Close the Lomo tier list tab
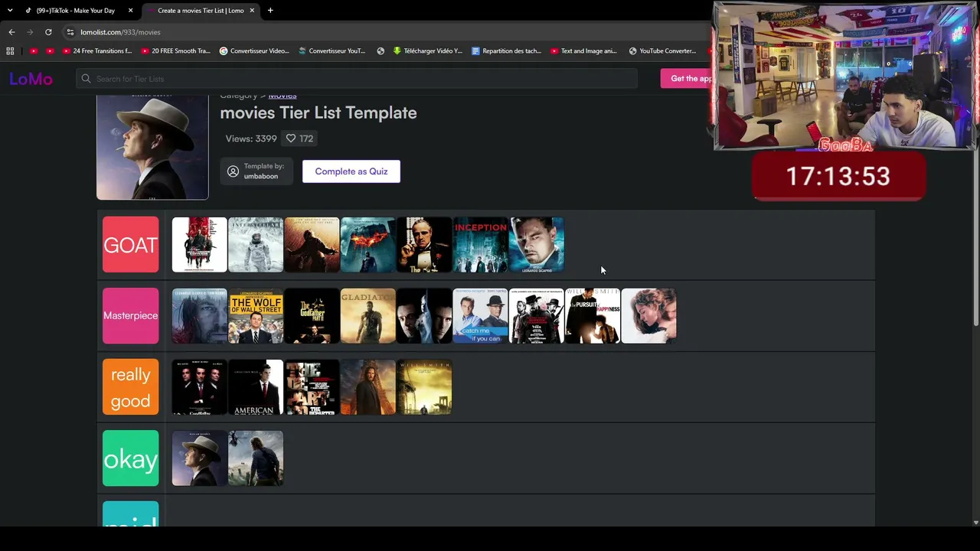The height and width of the screenshot is (551, 980). 251,11
